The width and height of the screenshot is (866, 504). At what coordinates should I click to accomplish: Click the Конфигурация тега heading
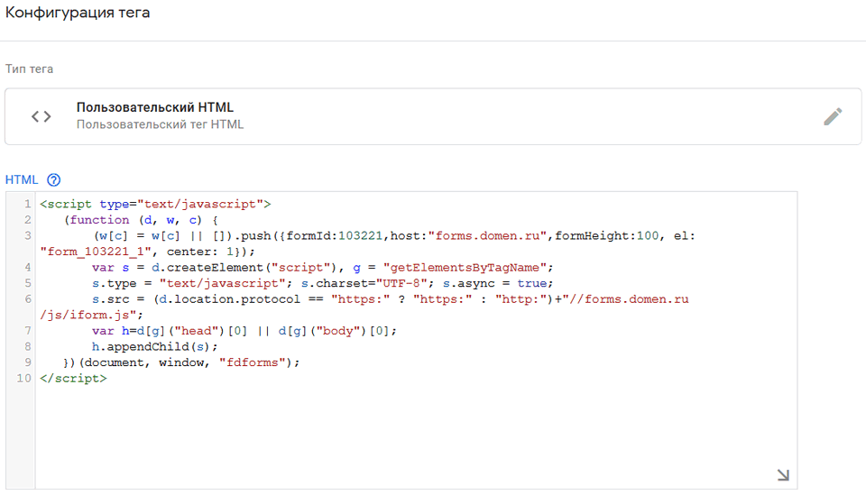[78, 14]
